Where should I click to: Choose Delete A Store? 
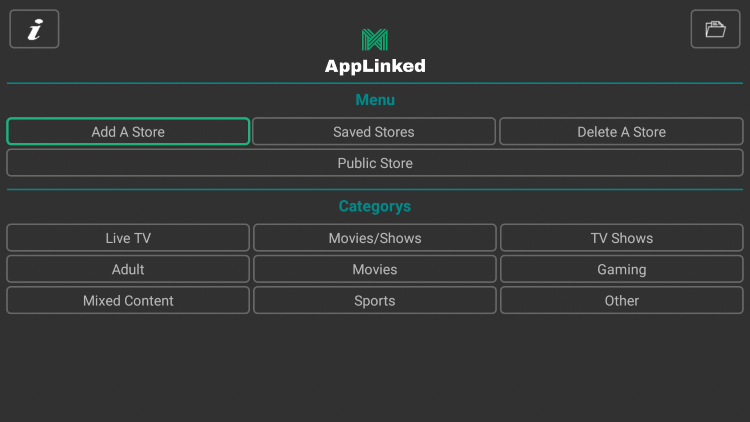621,131
